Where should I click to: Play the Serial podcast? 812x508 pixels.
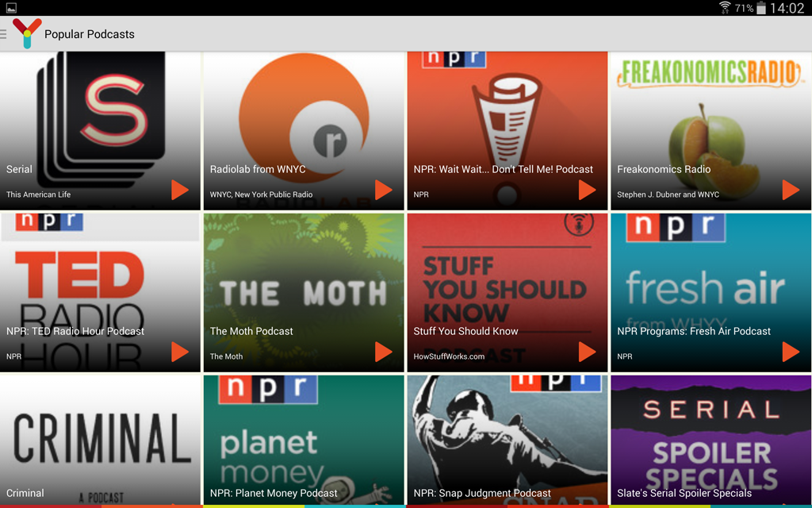pos(180,190)
